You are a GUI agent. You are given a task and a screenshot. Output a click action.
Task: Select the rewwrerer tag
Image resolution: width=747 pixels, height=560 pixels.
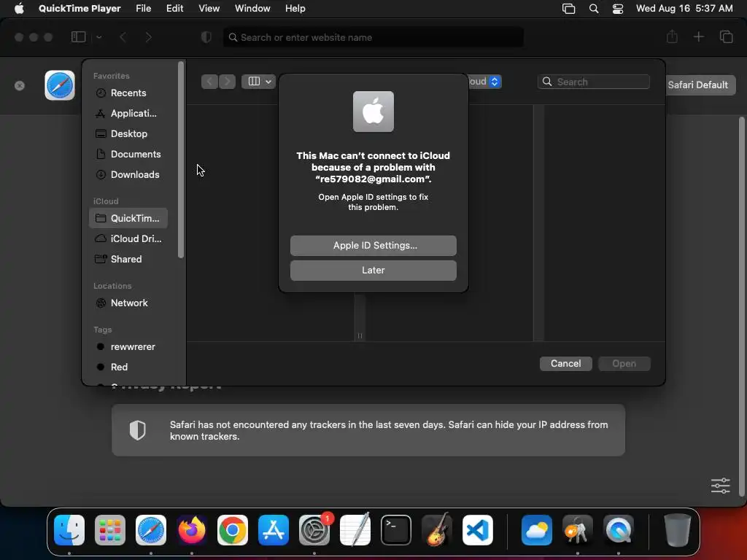click(x=128, y=346)
